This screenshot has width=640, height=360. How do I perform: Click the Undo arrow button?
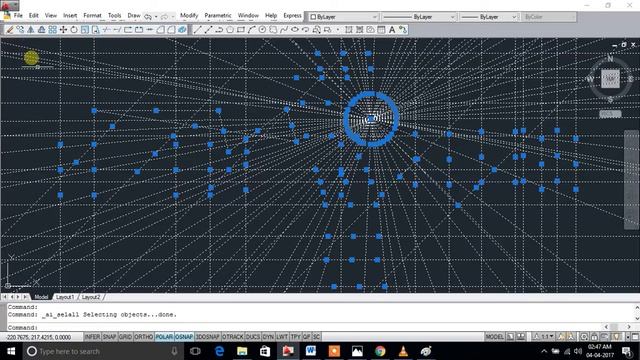pyautogui.click(x=148, y=17)
